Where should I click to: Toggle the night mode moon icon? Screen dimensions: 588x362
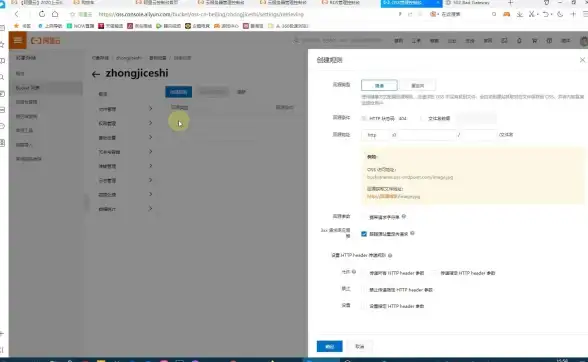click(560, 14)
